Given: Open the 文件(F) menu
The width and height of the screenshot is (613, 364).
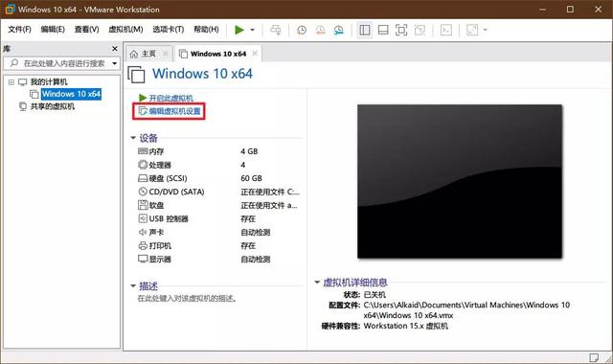Looking at the screenshot, I should 19,30.
